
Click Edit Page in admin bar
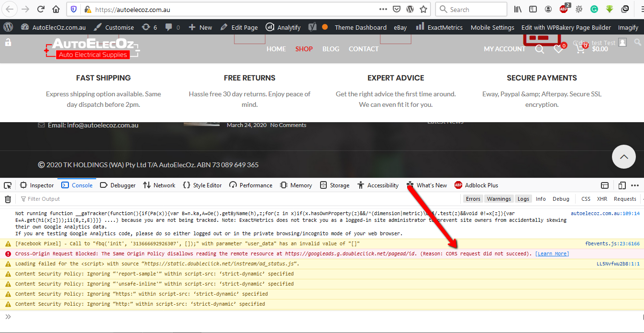pyautogui.click(x=239, y=27)
